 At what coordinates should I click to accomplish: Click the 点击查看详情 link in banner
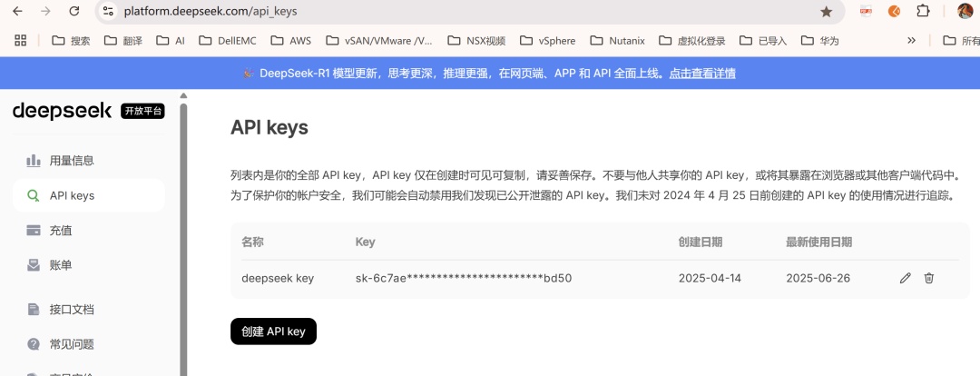tap(701, 74)
